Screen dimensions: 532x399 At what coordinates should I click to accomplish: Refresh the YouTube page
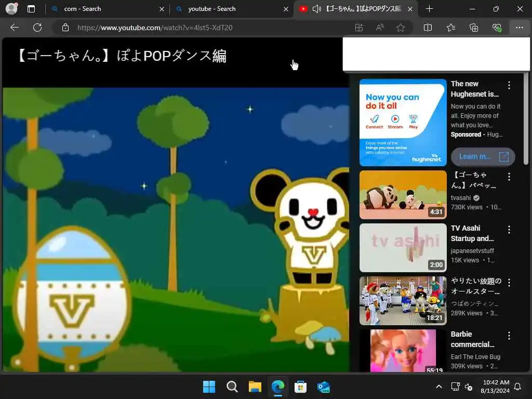pos(37,28)
